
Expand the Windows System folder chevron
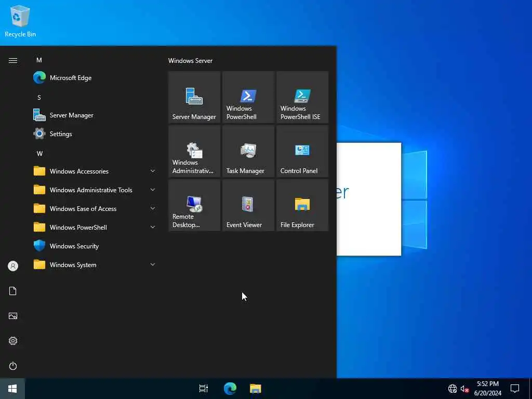pos(153,264)
